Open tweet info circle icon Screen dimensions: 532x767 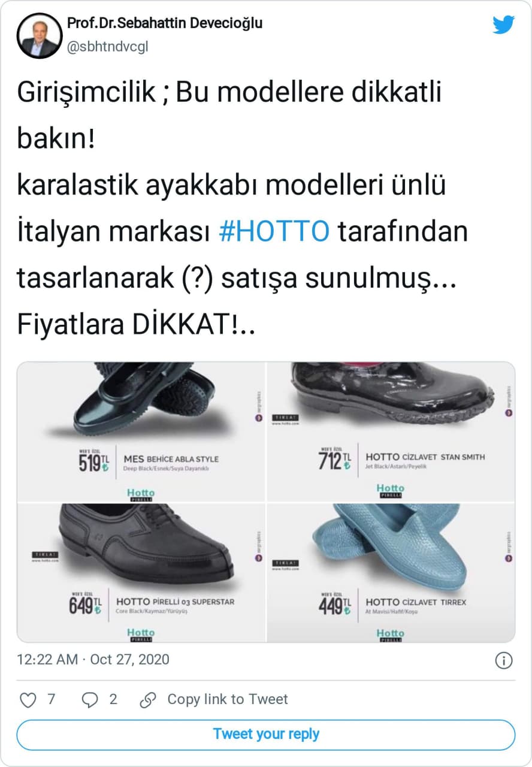(x=504, y=660)
